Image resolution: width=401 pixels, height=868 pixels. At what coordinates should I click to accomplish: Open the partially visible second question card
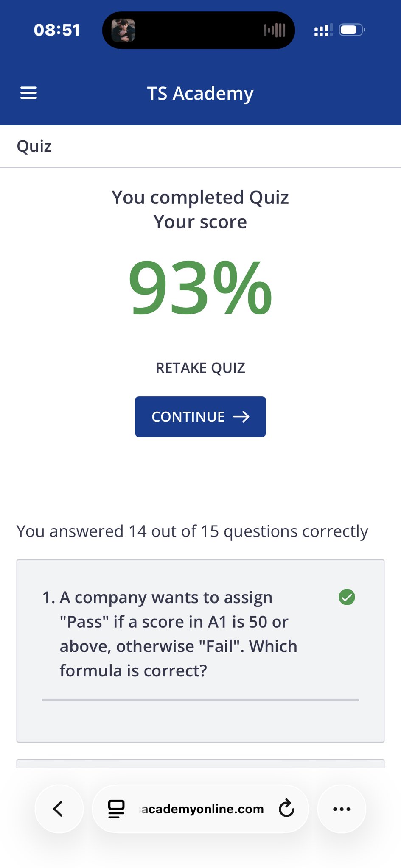coord(200,763)
